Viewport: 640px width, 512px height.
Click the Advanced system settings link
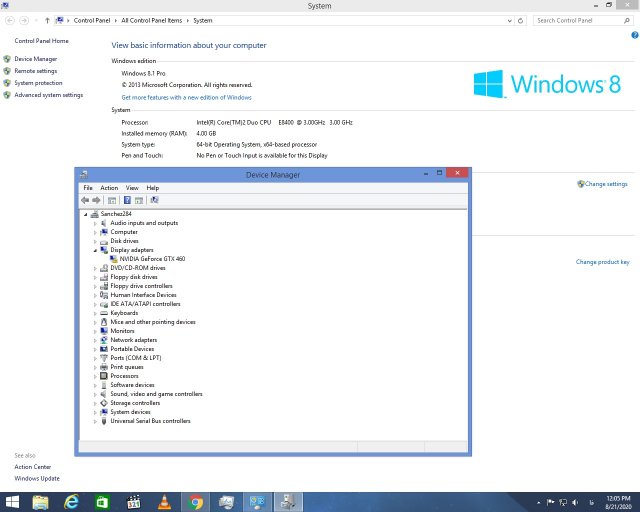click(48, 95)
